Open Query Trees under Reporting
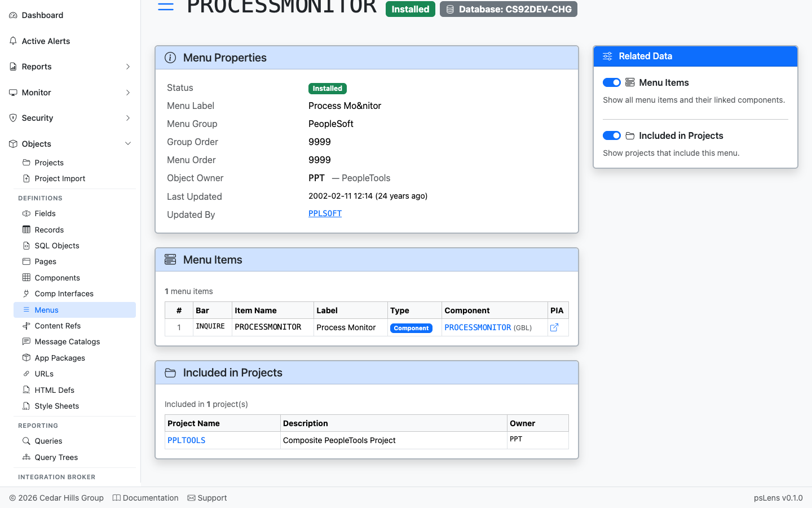The height and width of the screenshot is (508, 812). 74,457
